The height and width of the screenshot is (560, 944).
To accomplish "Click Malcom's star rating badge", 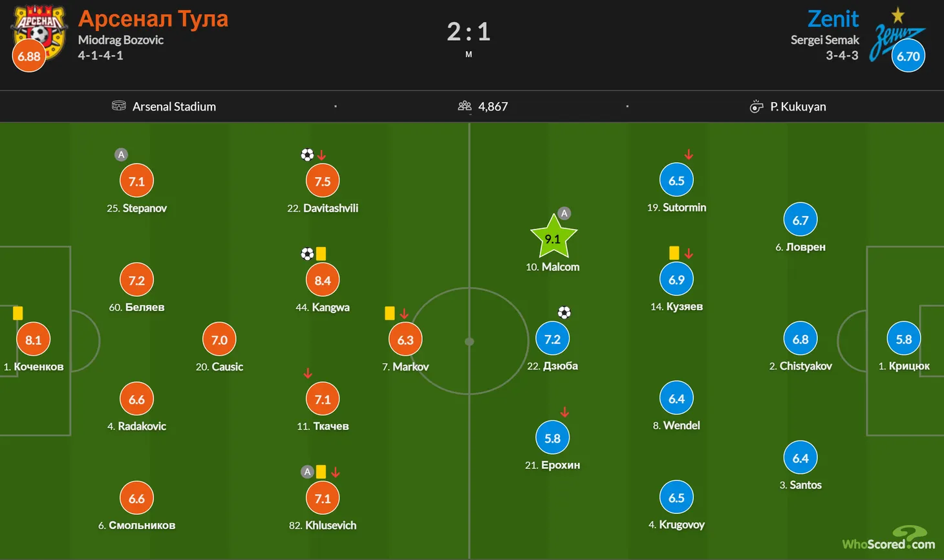I will (553, 237).
